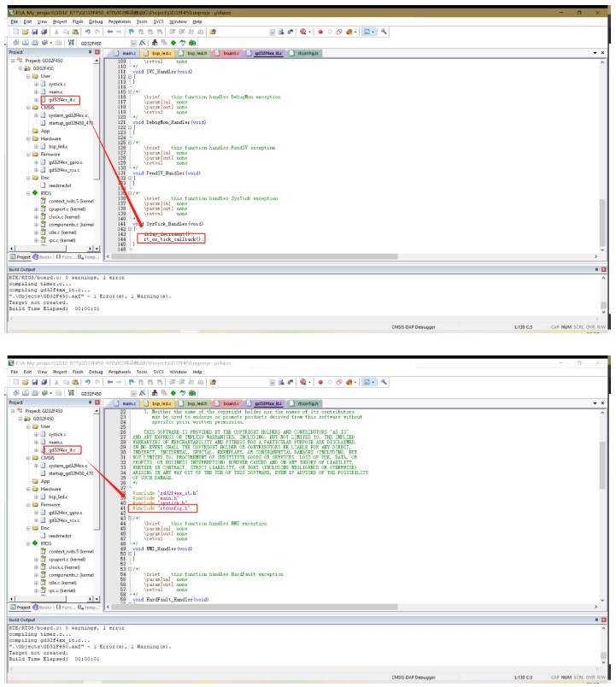Open window layout dropdown arrow in SysTick_Handler window
This screenshot has height=687, width=616.
[373, 32]
